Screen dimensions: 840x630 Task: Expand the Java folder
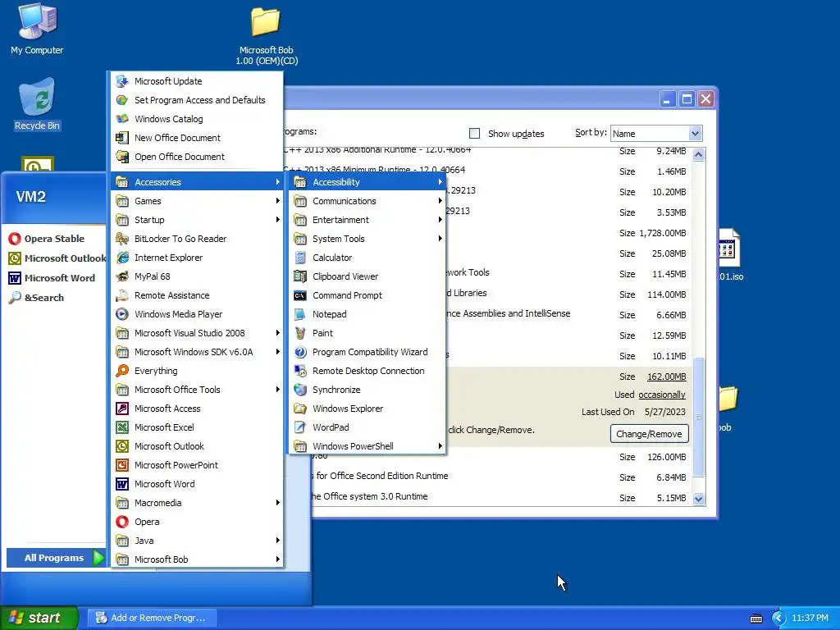pos(197,541)
